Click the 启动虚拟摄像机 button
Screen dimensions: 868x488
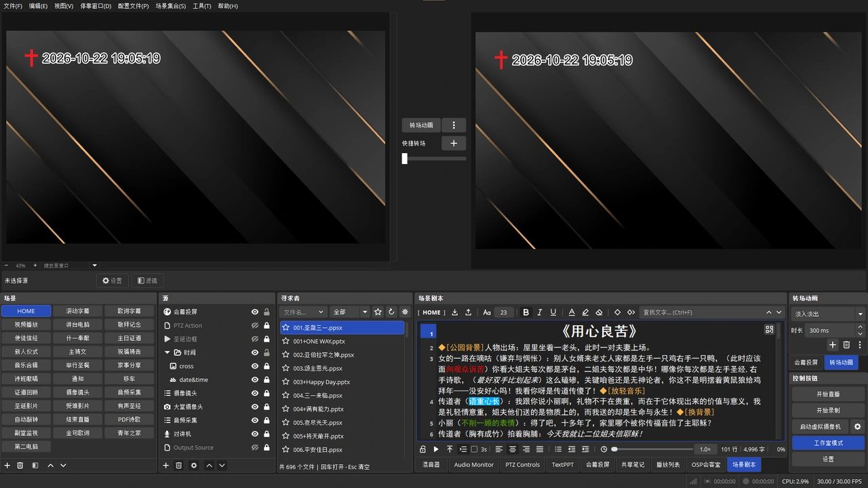(x=821, y=426)
